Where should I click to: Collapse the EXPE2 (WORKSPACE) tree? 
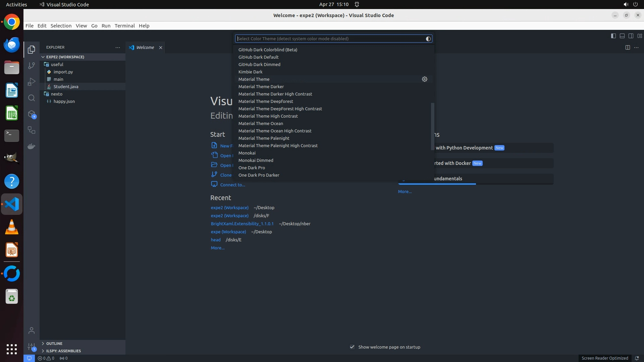point(65,57)
